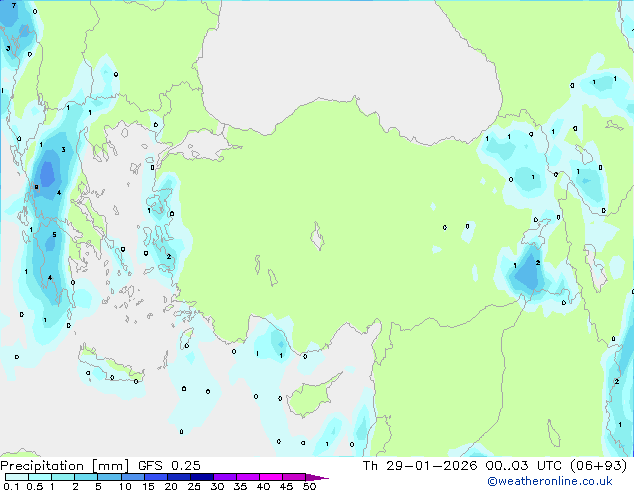The width and height of the screenshot is (634, 490).
Task: Click the '7' precipitation value on the map
Action: pyautogui.click(x=14, y=6)
